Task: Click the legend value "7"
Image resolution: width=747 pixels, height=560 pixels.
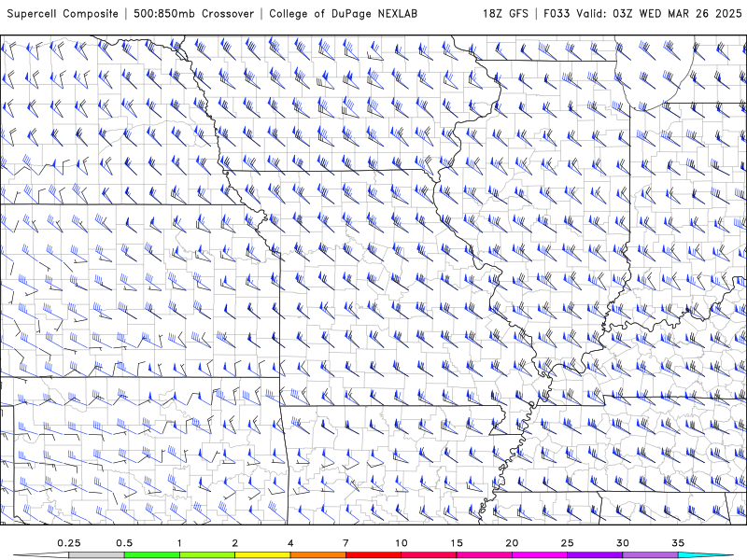Action: coord(345,543)
